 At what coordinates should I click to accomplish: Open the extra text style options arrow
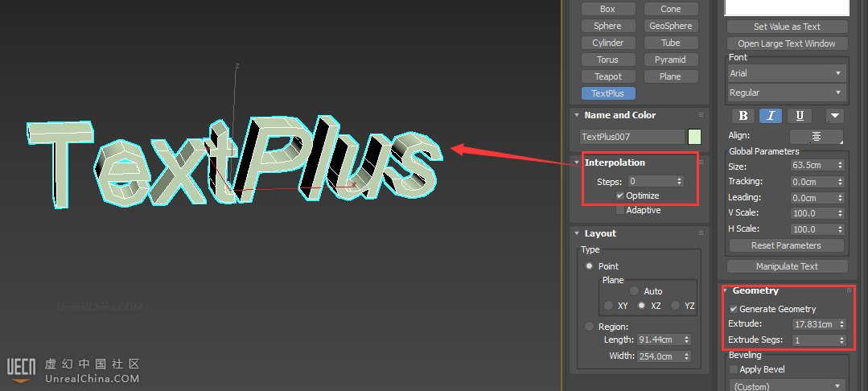[x=834, y=116]
